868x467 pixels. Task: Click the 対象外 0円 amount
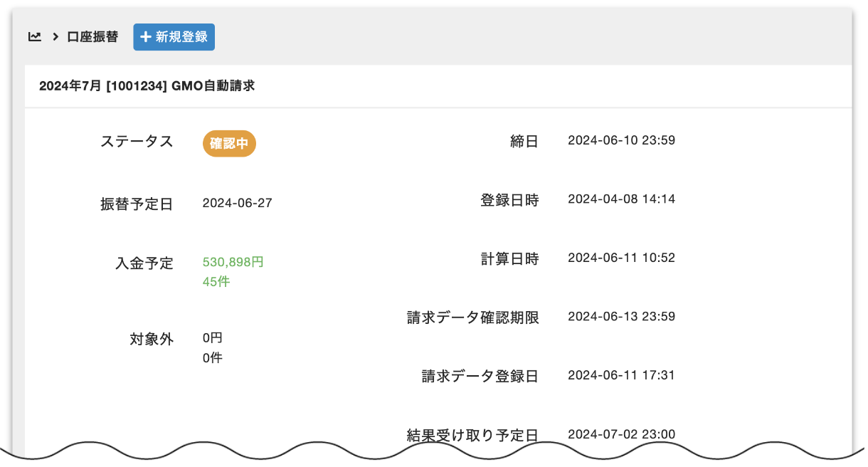tap(213, 338)
